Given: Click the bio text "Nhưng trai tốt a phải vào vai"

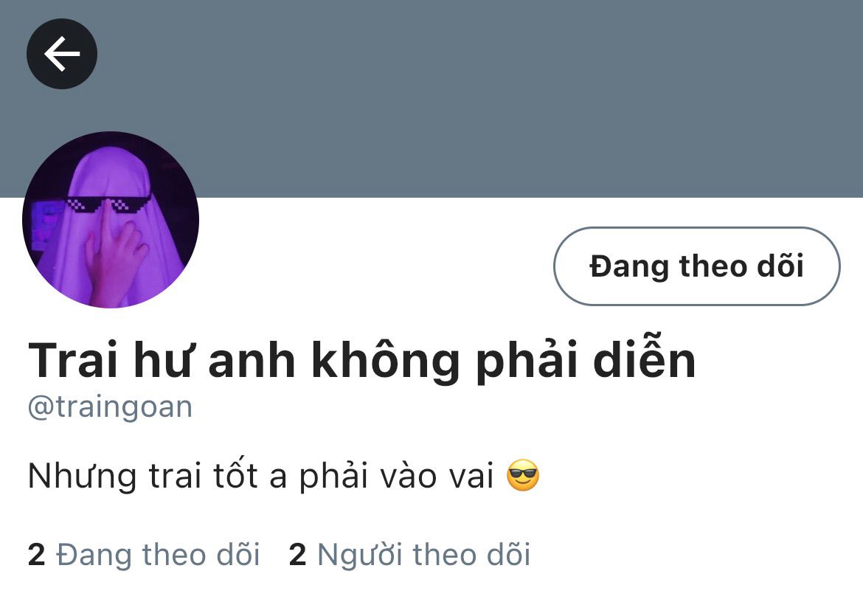Looking at the screenshot, I should 260,476.
